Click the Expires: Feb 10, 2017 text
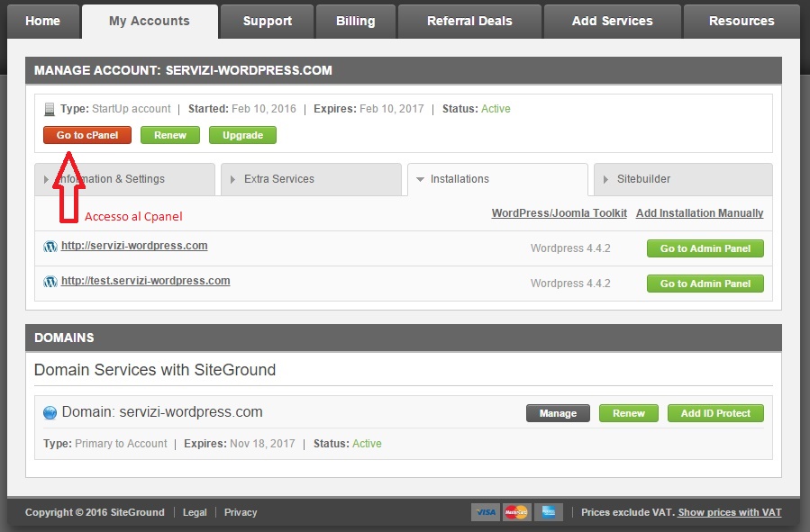The width and height of the screenshot is (810, 532). (369, 109)
